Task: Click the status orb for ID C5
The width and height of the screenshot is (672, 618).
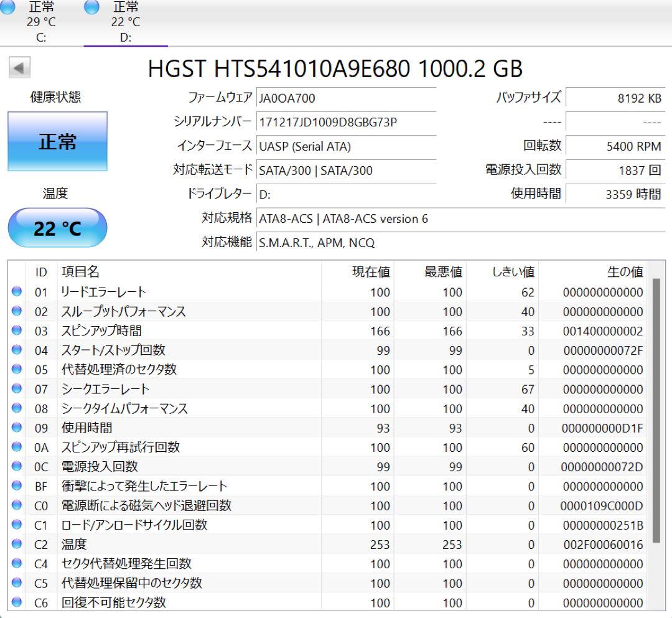Action: point(17,583)
